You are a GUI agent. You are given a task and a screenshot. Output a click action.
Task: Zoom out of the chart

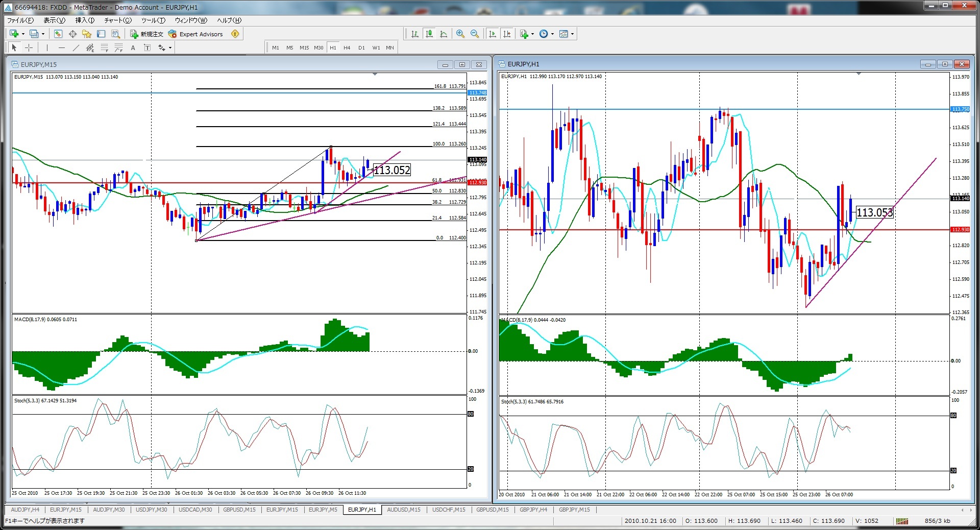[x=475, y=34]
